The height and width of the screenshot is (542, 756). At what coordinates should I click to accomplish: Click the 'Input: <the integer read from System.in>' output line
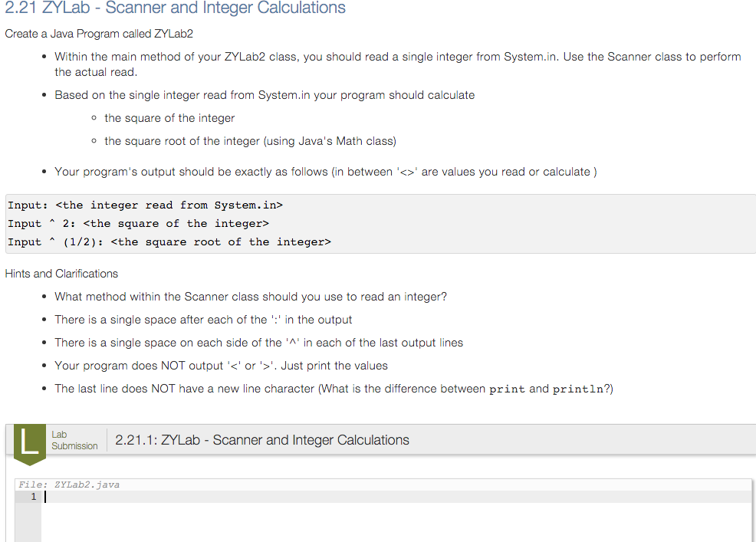tap(146, 205)
